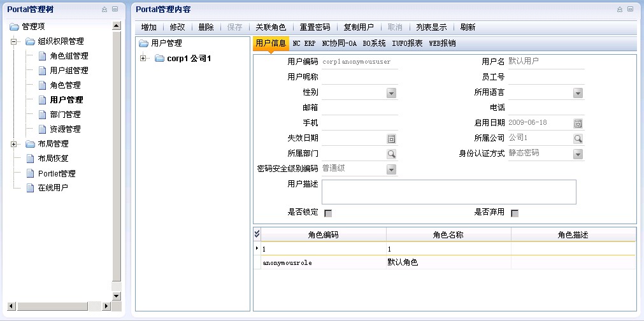Click the 列表显示 toolbar button
The image size is (644, 321).
431,27
